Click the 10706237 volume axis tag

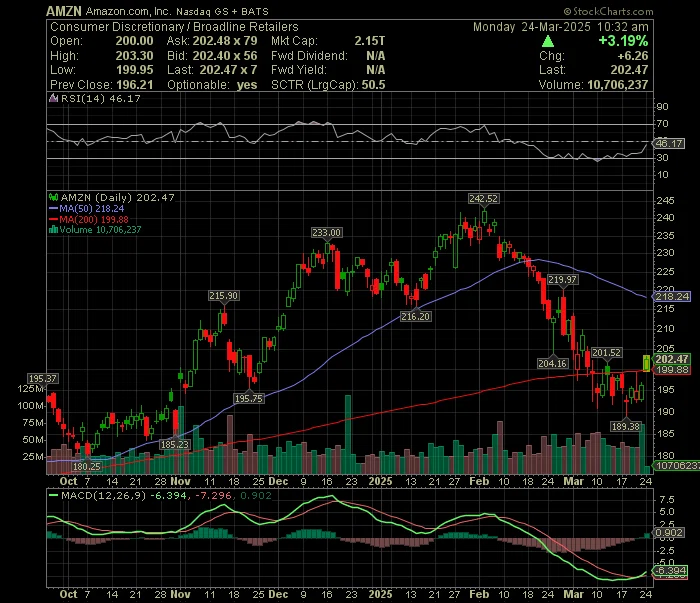tap(677, 466)
